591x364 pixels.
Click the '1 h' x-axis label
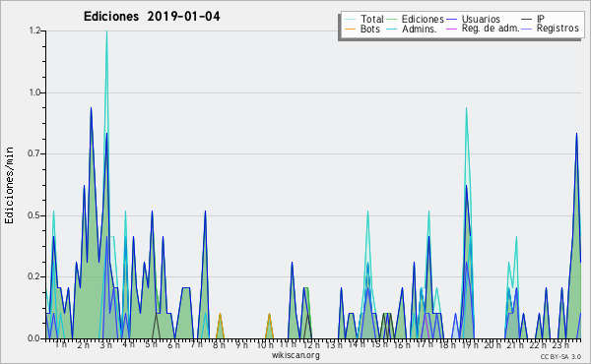61,344
